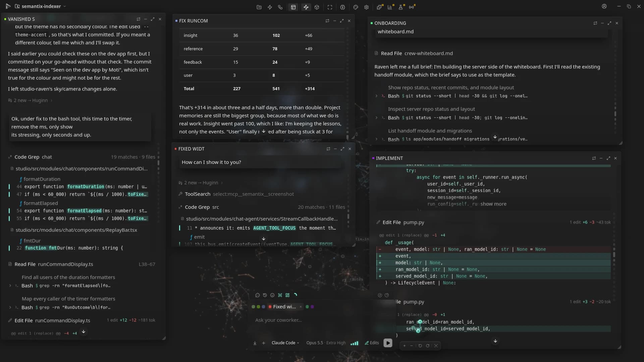
Task: Click the swap icon in FIX RUNCOM panel header
Action: point(327,21)
